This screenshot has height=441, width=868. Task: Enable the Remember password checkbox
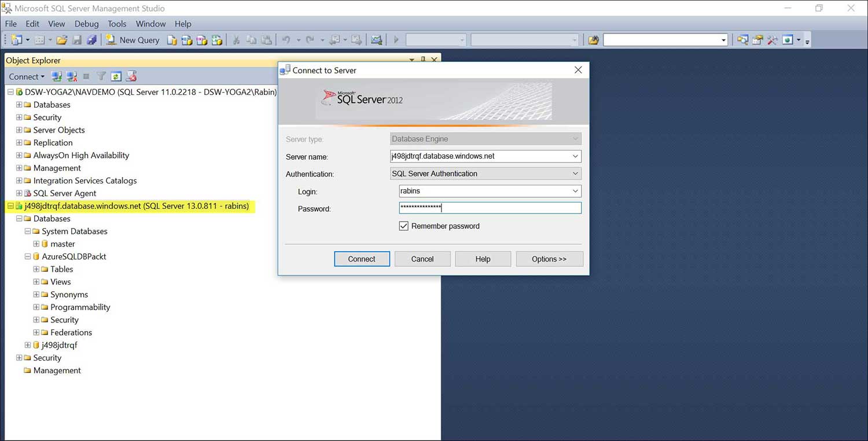(x=403, y=226)
